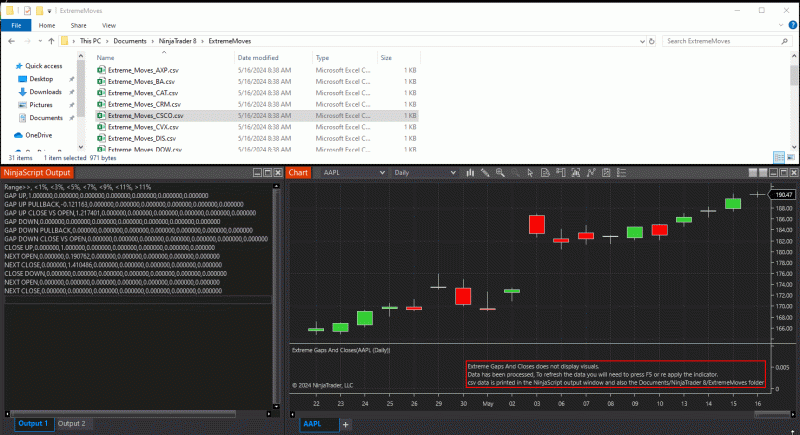Open Explorer Help question mark
Image resolution: width=800 pixels, height=435 pixels.
pyautogui.click(x=792, y=25)
